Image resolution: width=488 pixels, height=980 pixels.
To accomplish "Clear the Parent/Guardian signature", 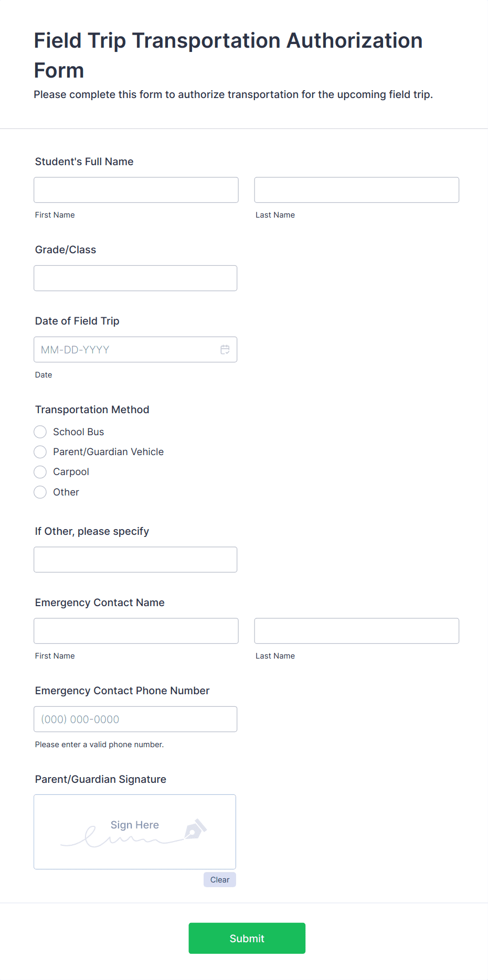I will coord(219,879).
